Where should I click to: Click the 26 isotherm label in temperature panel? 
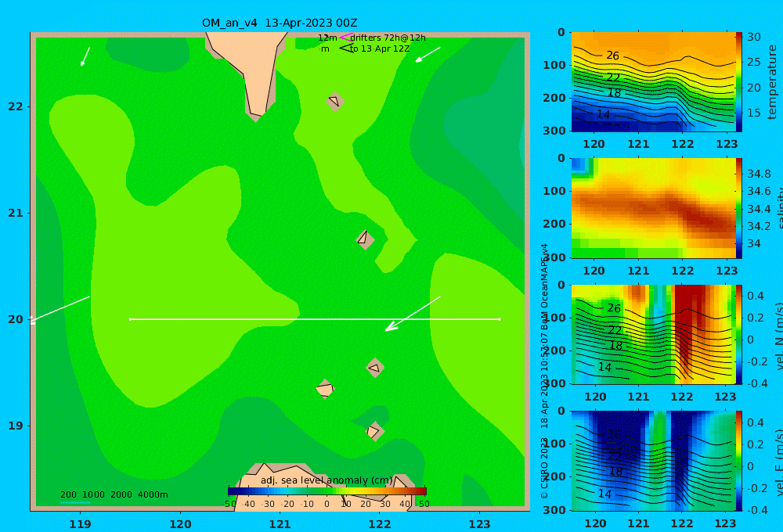[x=613, y=56]
